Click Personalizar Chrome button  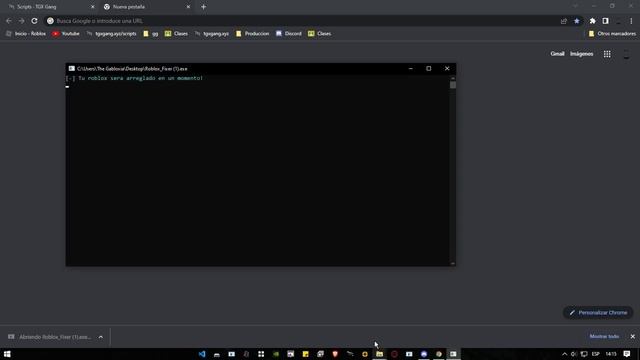pyautogui.click(x=598, y=313)
